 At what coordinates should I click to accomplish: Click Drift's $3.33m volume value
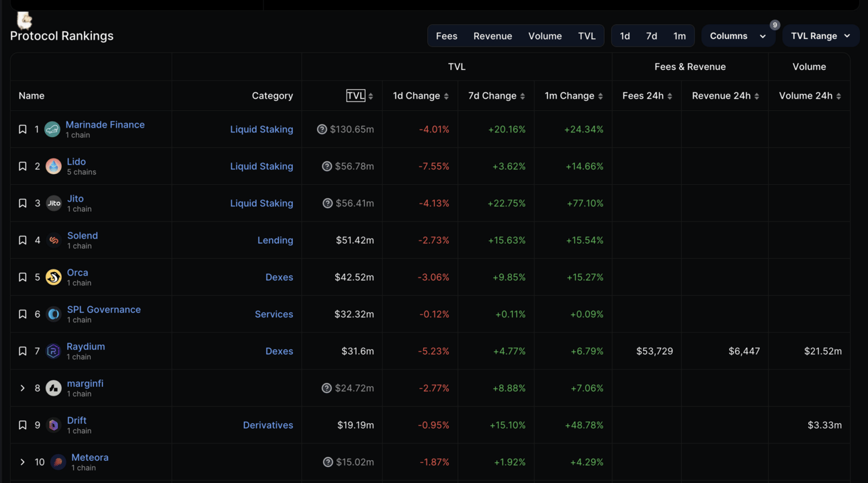click(824, 425)
